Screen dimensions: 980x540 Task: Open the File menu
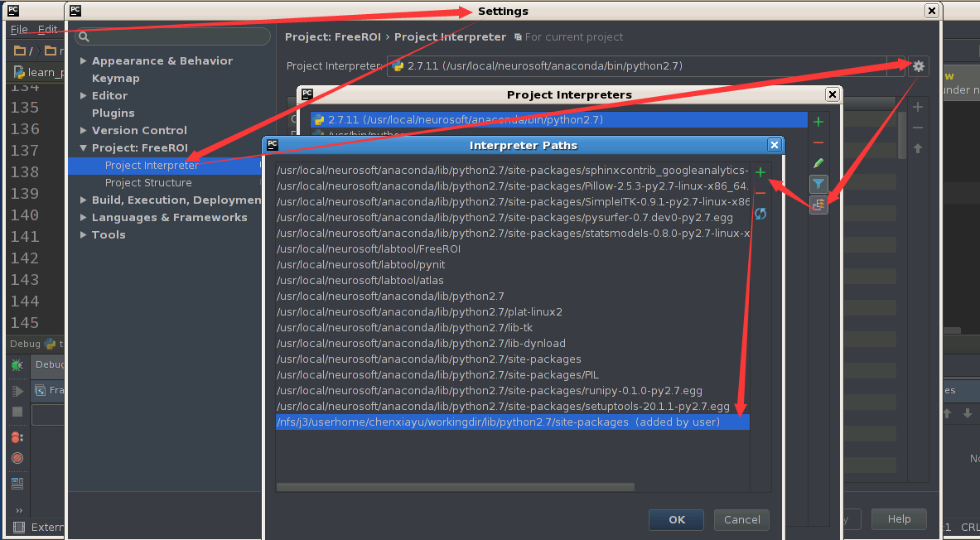tap(18, 28)
